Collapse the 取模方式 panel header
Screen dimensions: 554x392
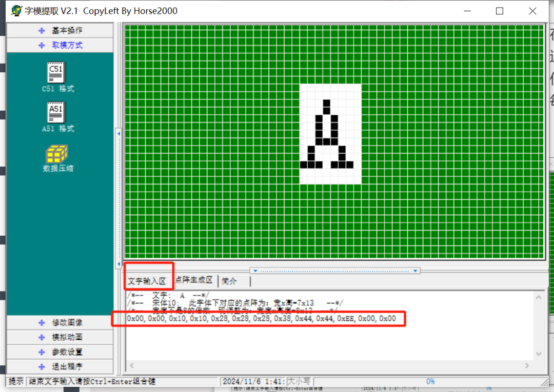[x=60, y=45]
